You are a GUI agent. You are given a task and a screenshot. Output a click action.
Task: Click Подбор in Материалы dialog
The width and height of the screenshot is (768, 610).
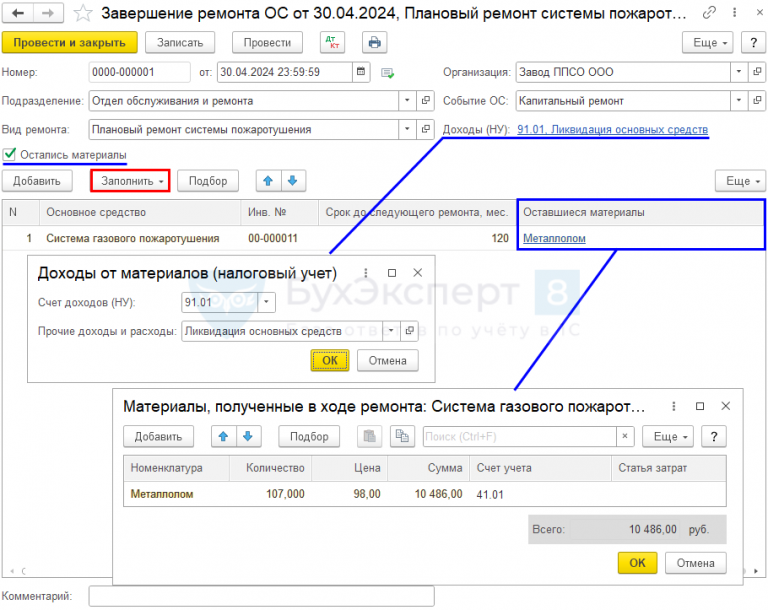click(309, 437)
